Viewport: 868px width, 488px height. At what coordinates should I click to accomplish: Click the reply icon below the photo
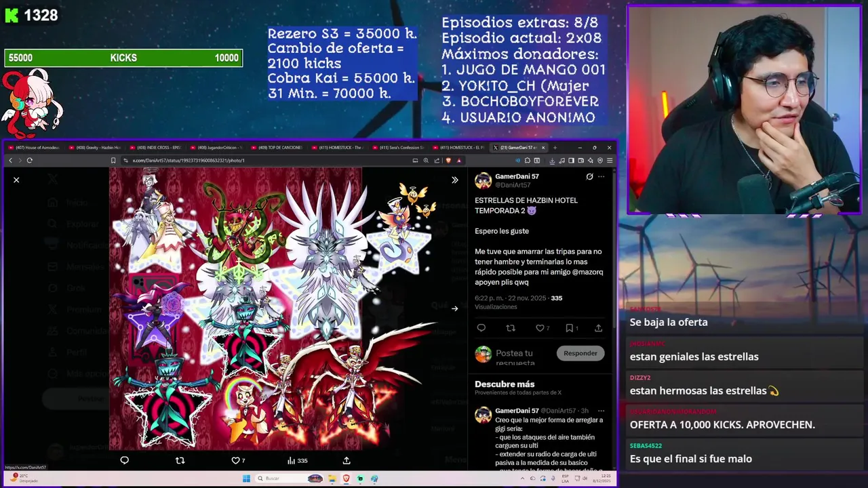[x=124, y=460]
